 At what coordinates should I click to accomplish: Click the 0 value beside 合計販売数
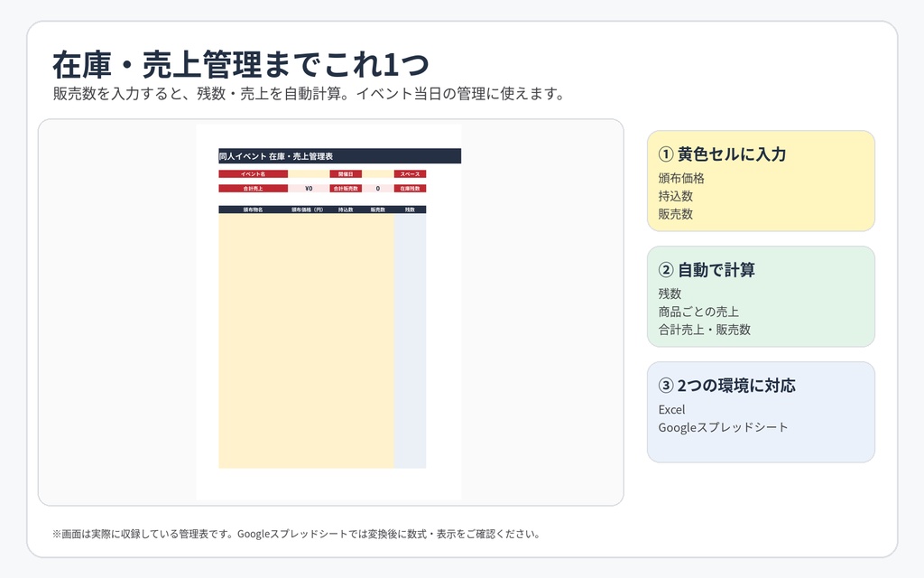click(x=378, y=189)
